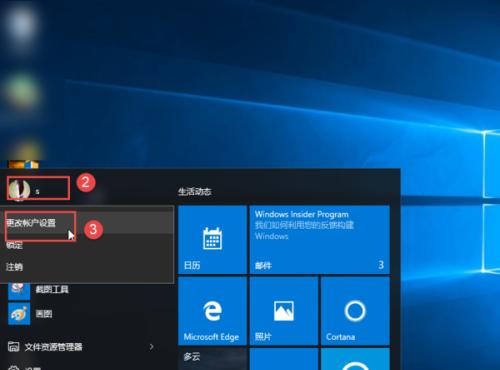Click the 画图 label text
This screenshot has width=500, height=370.
pos(44,314)
